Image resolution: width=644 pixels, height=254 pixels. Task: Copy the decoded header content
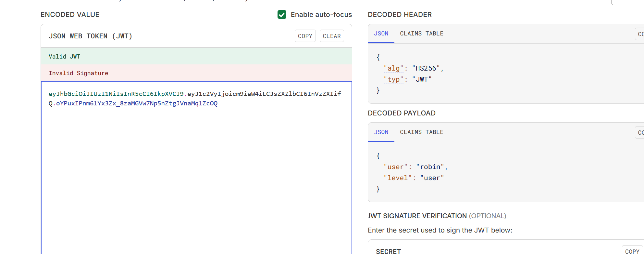[640, 34]
